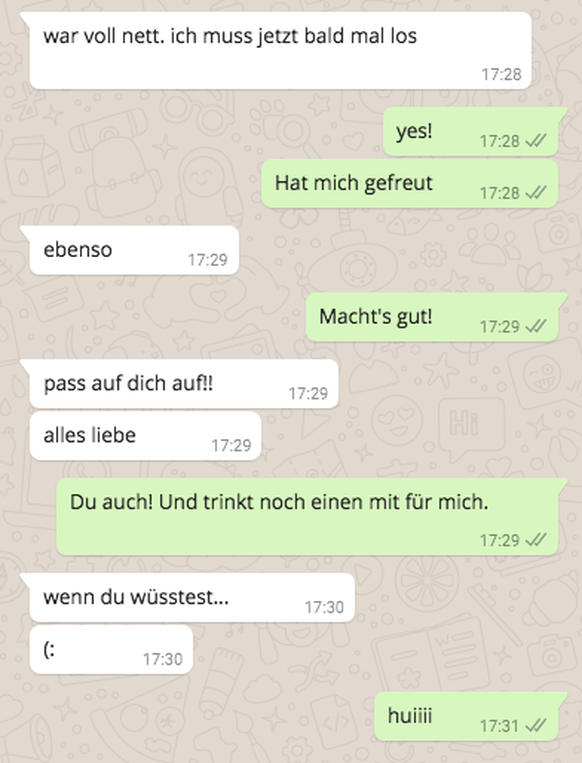The image size is (582, 763).
Task: Click the double-check ticks on 'huiiii' message
Action: 536,726
